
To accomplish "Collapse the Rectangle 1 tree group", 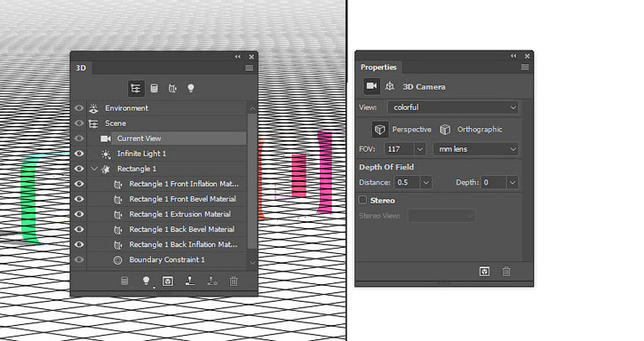I will [94, 169].
